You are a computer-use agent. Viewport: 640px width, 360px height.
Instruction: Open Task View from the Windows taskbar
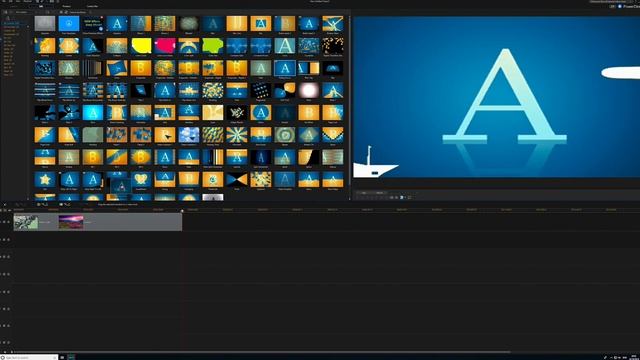[62, 358]
